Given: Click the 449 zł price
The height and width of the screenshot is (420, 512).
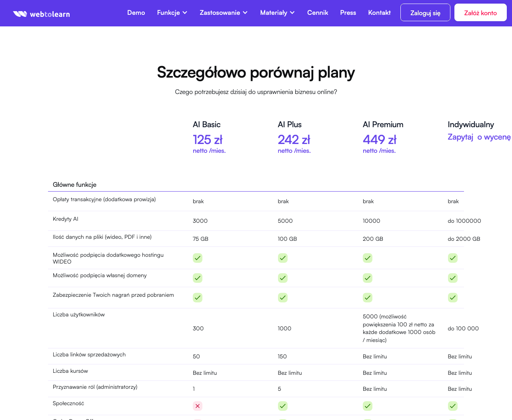Looking at the screenshot, I should coord(380,140).
